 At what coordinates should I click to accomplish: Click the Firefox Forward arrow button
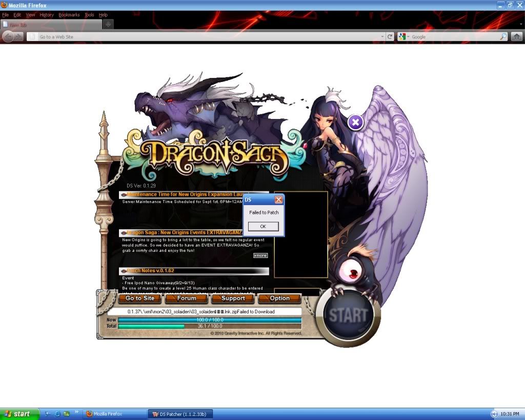18,36
